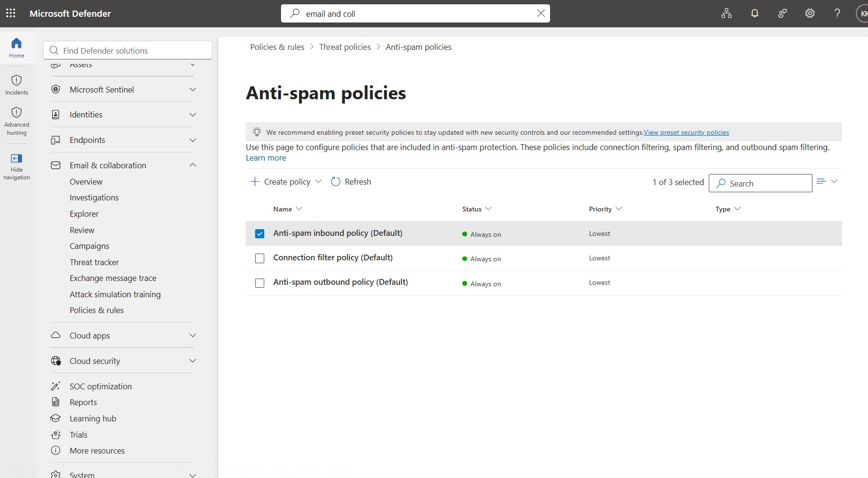Open Explorer menu item
The width and height of the screenshot is (868, 478).
84,214
